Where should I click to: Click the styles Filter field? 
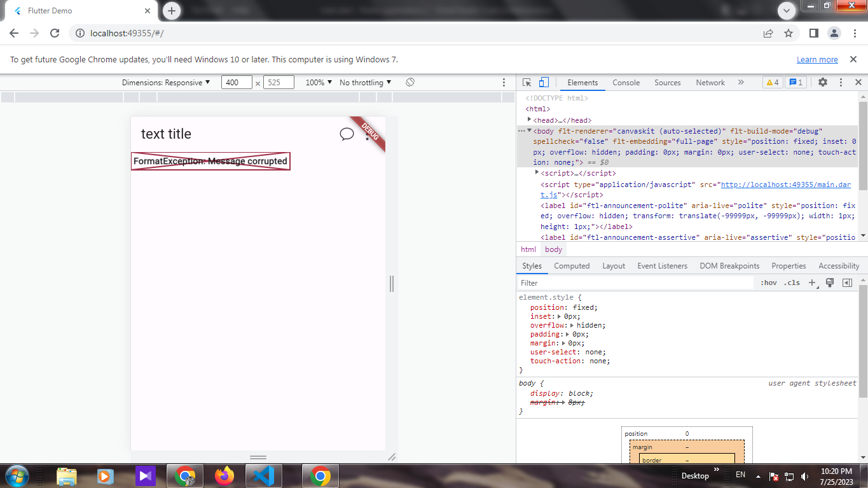(636, 282)
